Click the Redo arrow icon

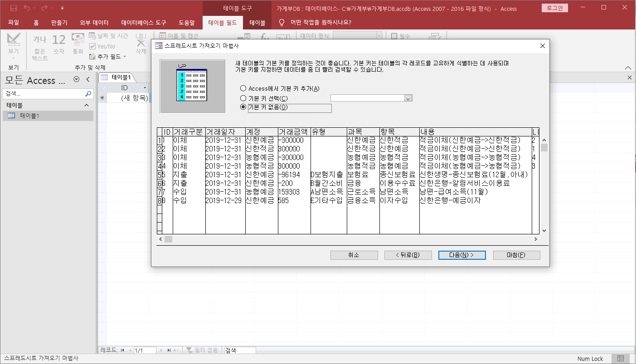pyautogui.click(x=44, y=8)
